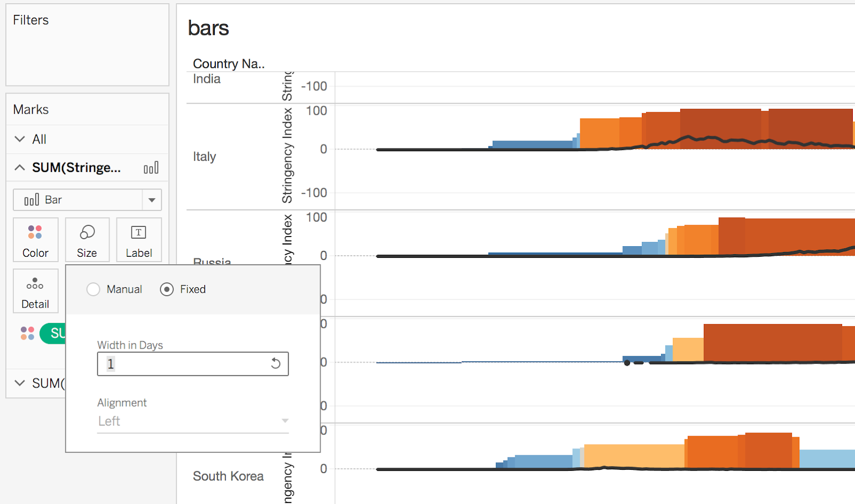Collapse the SUM(Stringe... marks section
The image size is (855, 504).
pyautogui.click(x=20, y=168)
